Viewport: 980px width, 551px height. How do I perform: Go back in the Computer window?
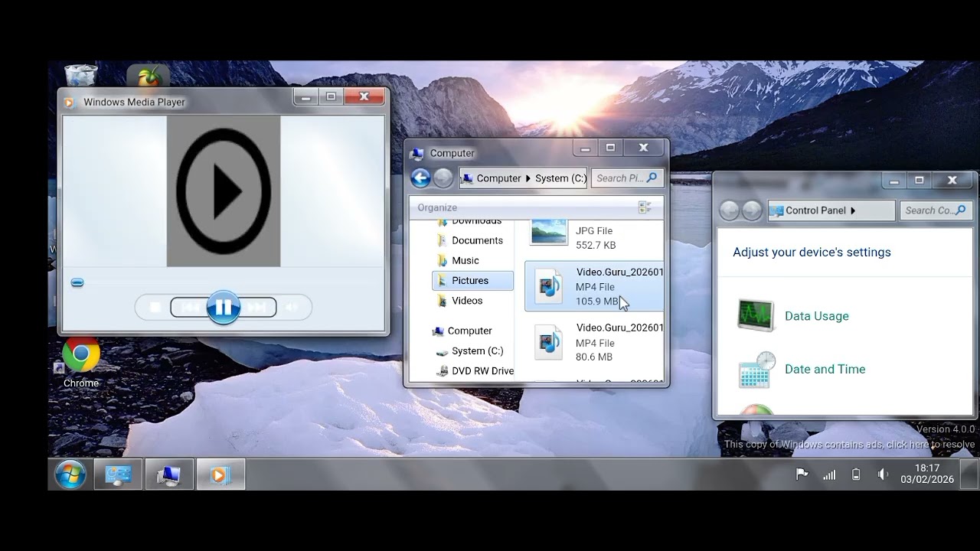click(x=420, y=178)
